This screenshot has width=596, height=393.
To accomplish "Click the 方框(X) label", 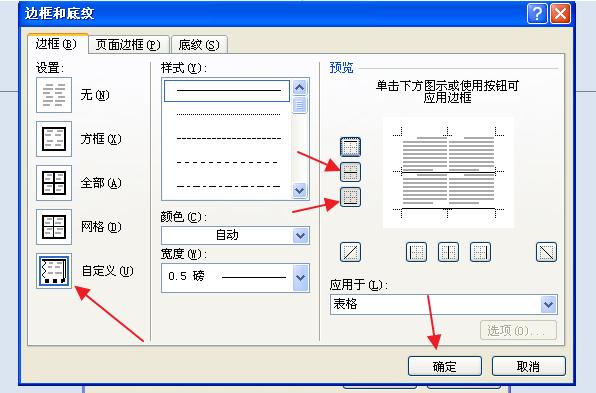I will click(x=101, y=139).
